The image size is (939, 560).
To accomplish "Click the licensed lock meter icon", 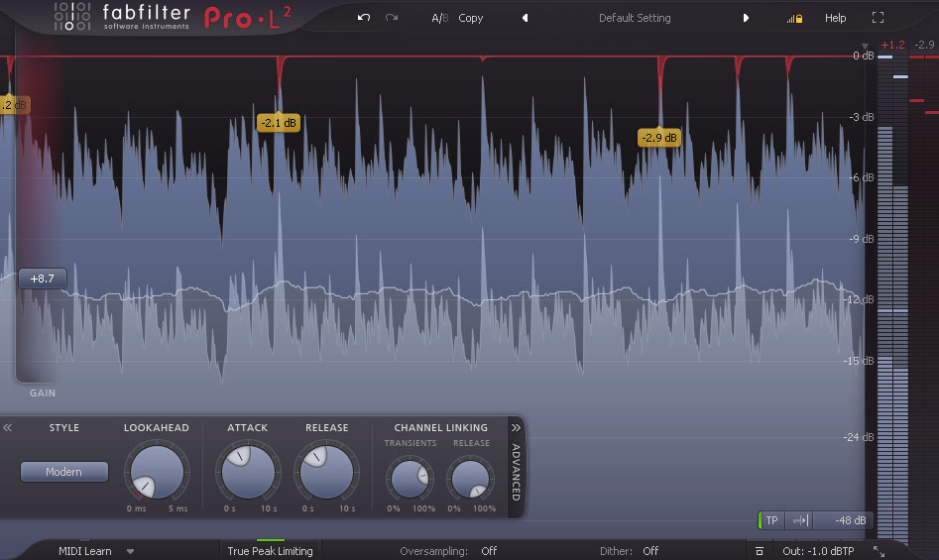I will pyautogui.click(x=794, y=19).
